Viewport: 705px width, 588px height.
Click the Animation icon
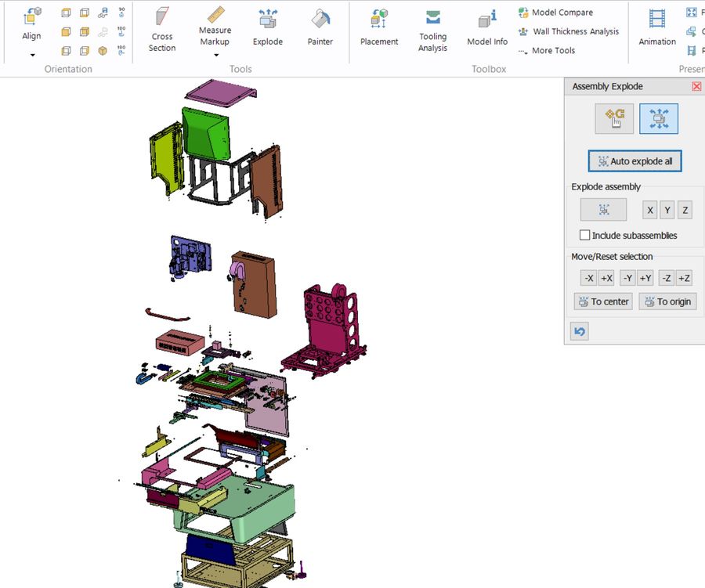click(657, 28)
